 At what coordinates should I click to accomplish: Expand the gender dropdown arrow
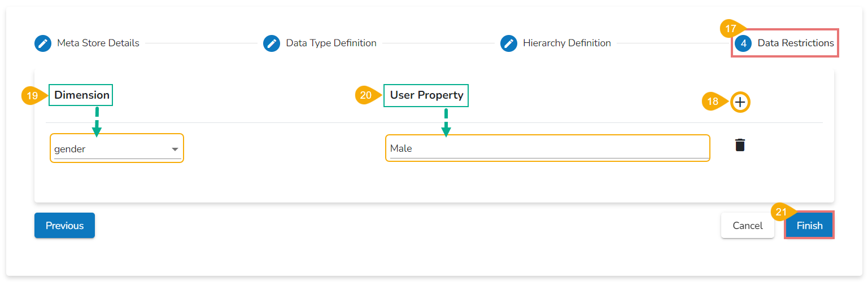pos(175,149)
